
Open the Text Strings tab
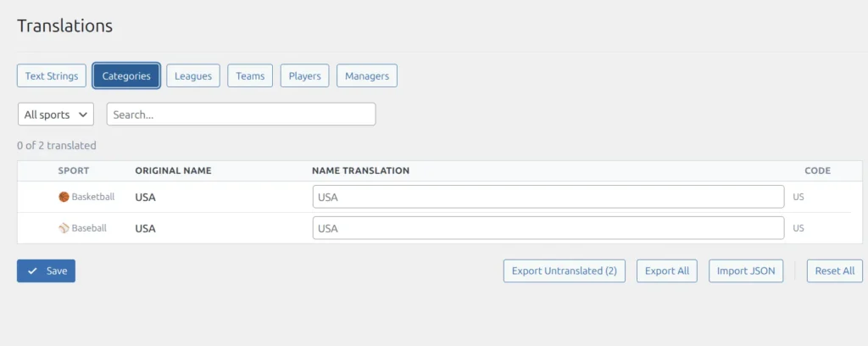coord(52,75)
